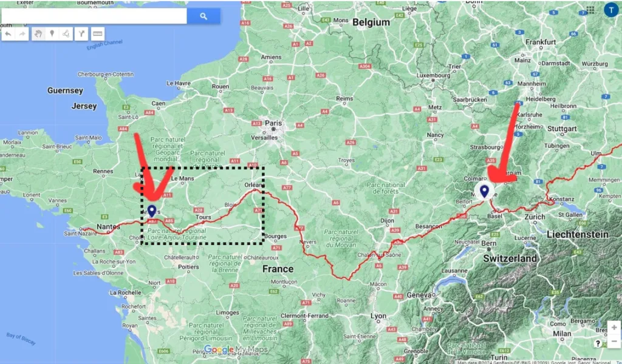The height and width of the screenshot is (364, 622).
Task: Click inside the map search box
Action: pos(94,16)
